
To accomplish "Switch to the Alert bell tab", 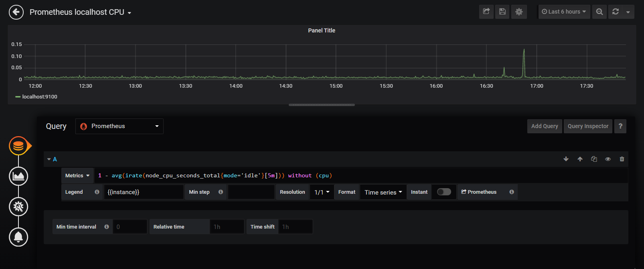I will tap(18, 237).
